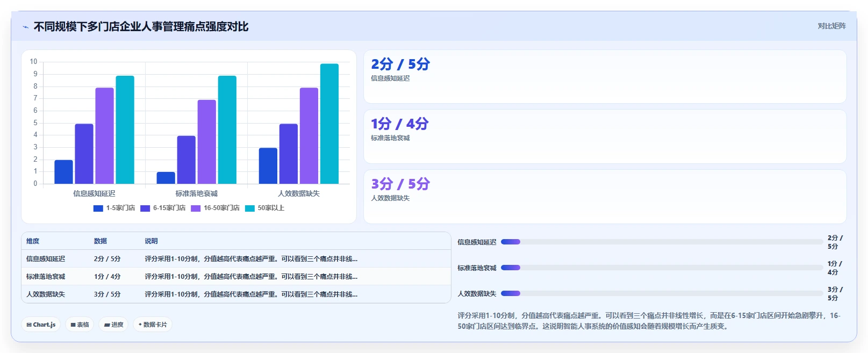Screen dimensions: 868x353
Task: Click the 人效数据缺失 progress bar
Action: pyautogui.click(x=662, y=293)
